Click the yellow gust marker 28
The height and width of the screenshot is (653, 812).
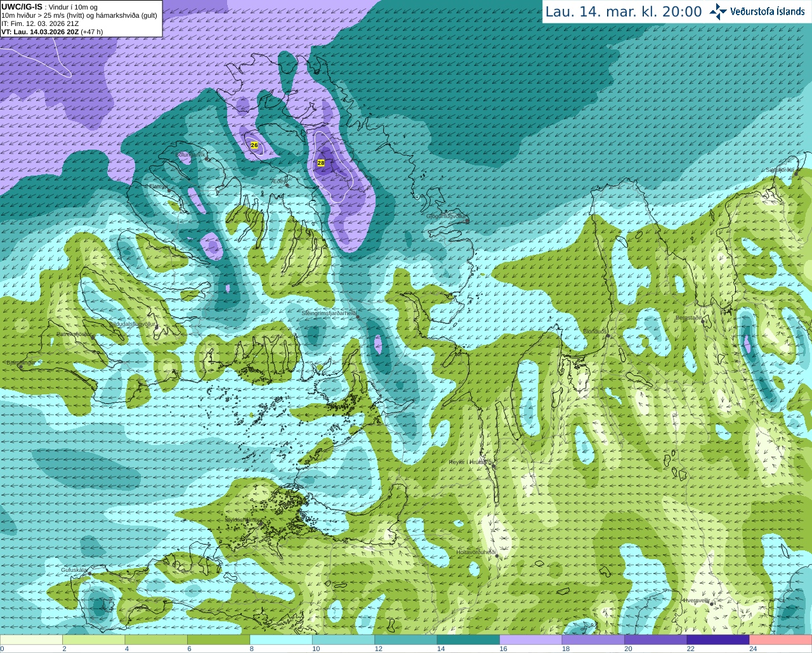tap(321, 163)
